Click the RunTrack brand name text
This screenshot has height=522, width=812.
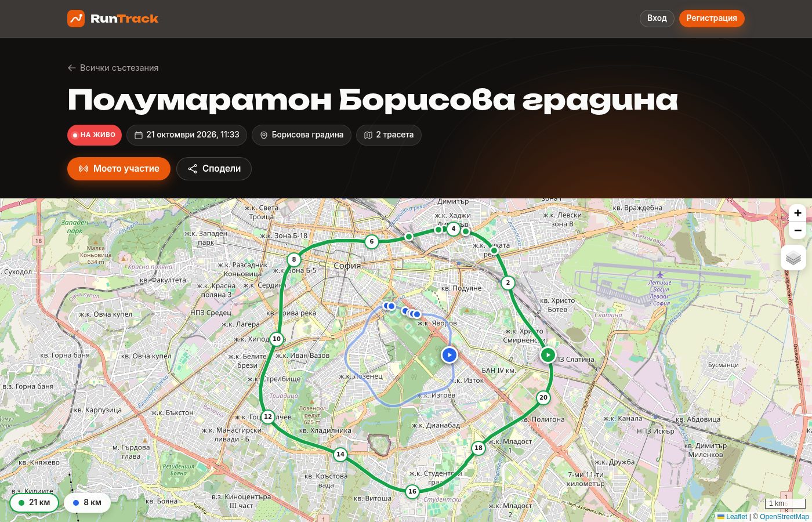point(124,19)
